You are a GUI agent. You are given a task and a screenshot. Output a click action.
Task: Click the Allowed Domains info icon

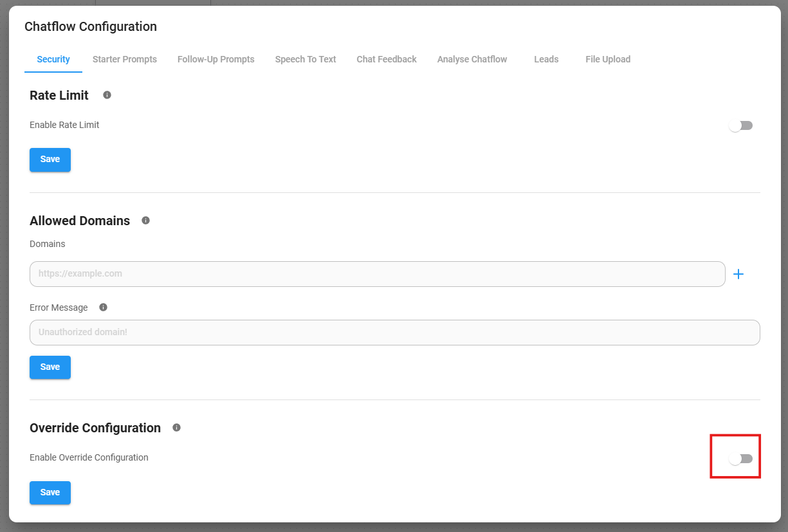(145, 221)
